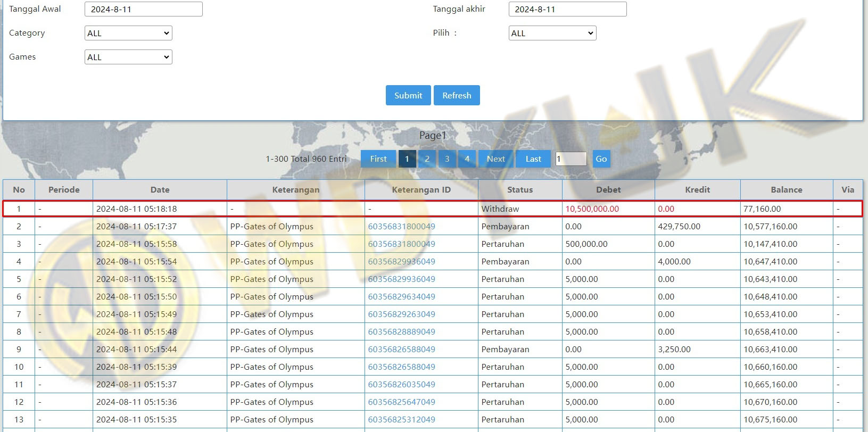Click the Periode column header
This screenshot has width=868, height=432.
click(64, 189)
